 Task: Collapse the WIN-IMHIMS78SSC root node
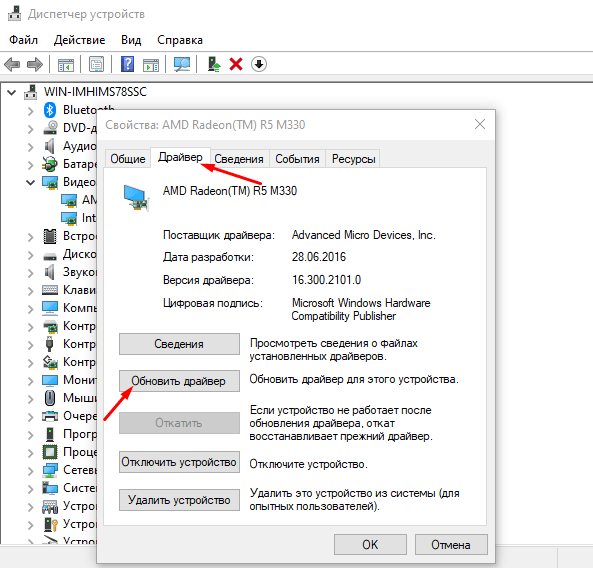click(x=12, y=92)
